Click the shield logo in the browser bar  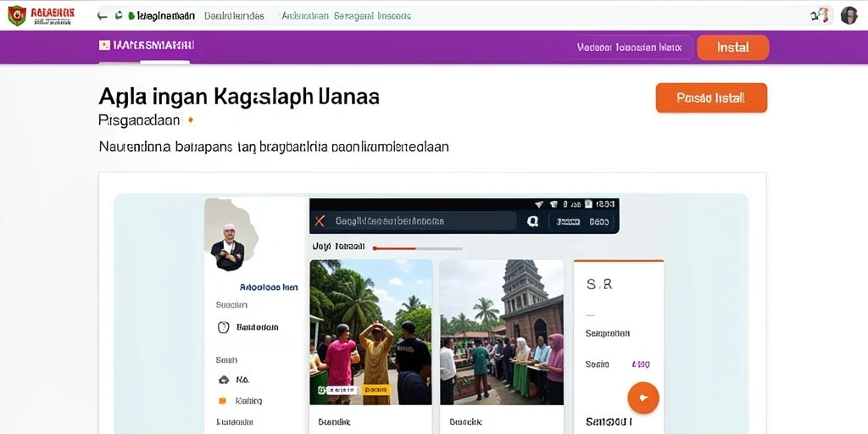click(17, 15)
